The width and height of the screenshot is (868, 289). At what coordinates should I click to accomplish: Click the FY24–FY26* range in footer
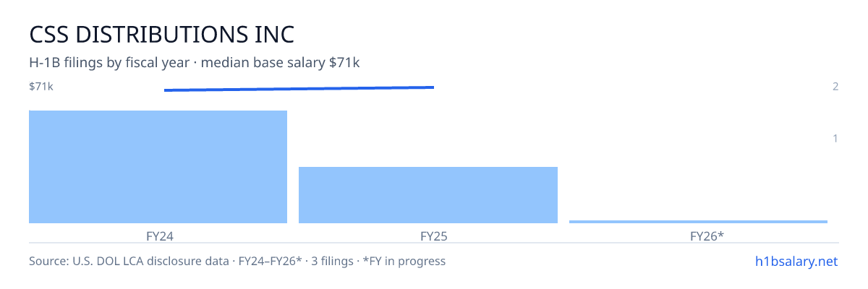coord(268,261)
